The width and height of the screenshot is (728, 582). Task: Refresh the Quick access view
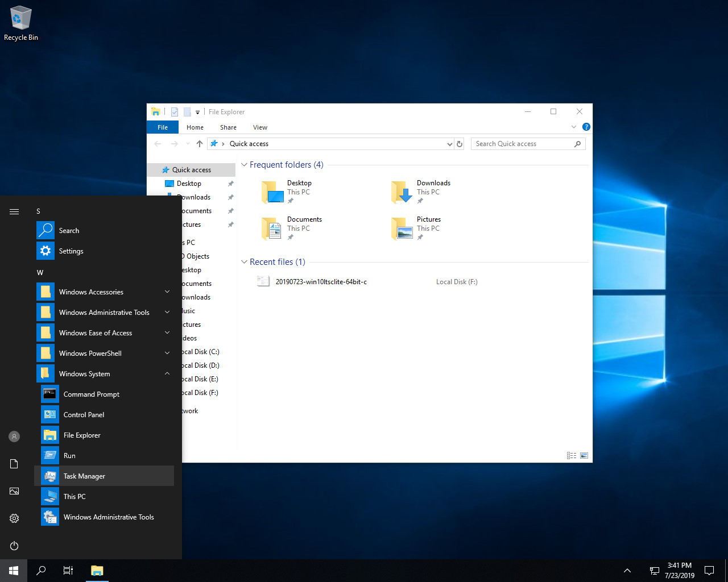(460, 144)
